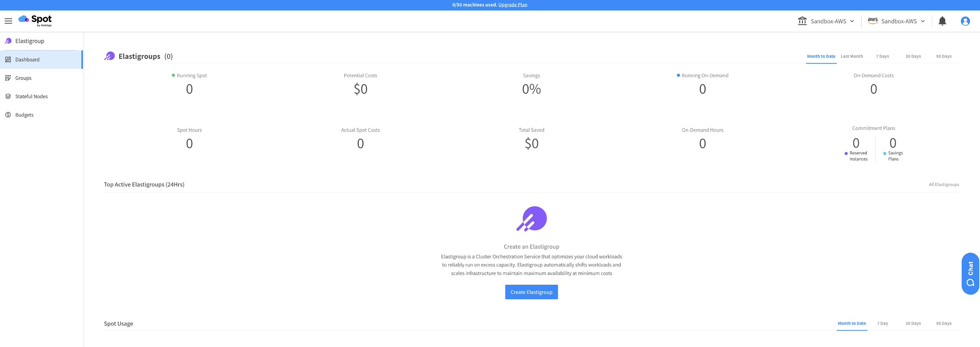
Task: Click the Stateful Nodes layers icon
Action: point(8,96)
